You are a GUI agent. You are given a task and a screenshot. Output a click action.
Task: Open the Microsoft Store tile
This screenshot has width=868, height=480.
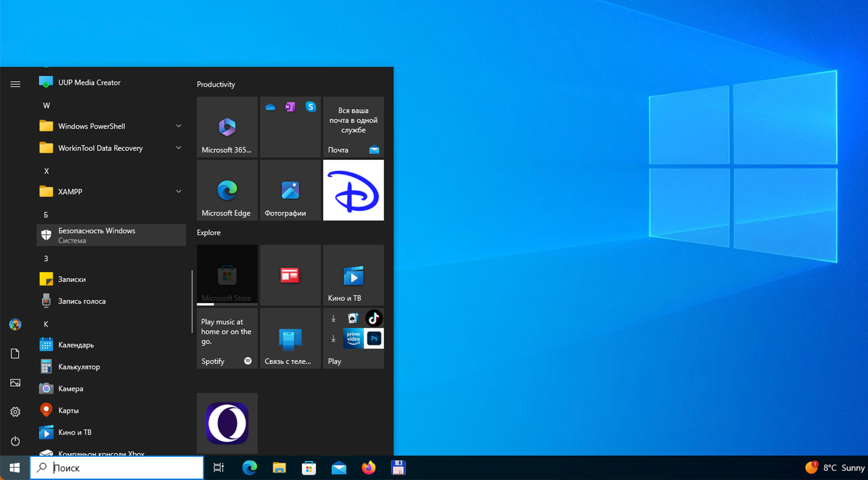(x=227, y=275)
